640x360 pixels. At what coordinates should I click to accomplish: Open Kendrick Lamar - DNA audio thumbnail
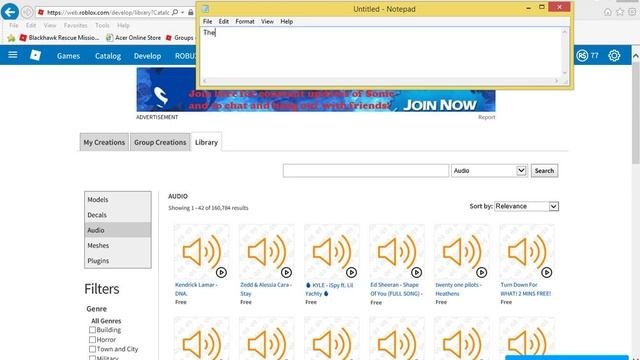coord(201,252)
